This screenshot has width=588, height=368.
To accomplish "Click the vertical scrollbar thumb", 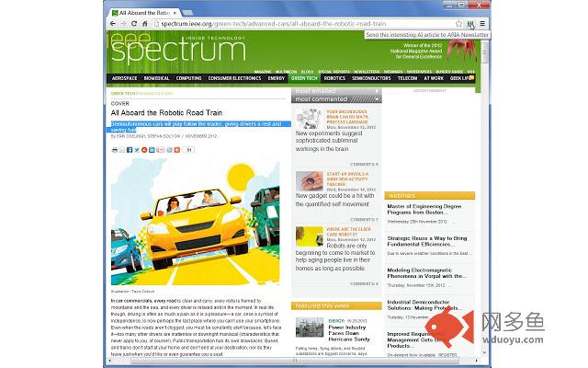I will 484,52.
